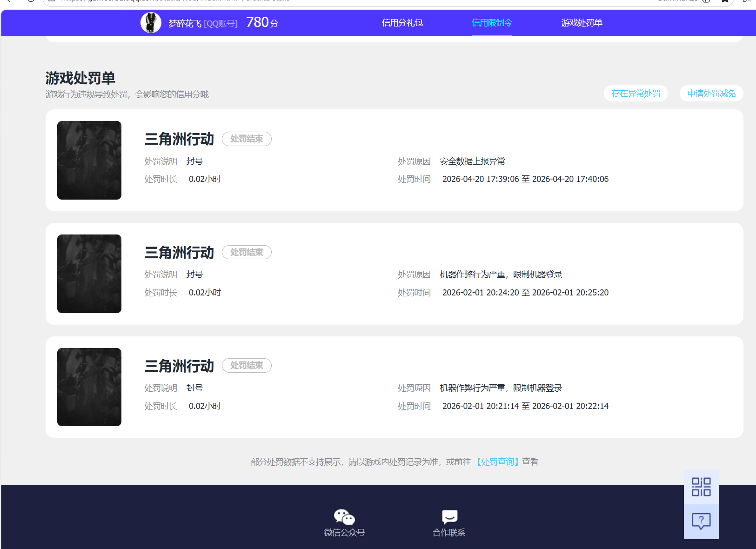756x549 pixels.
Task: Click the username 梦碎花飞
Action: 185,23
